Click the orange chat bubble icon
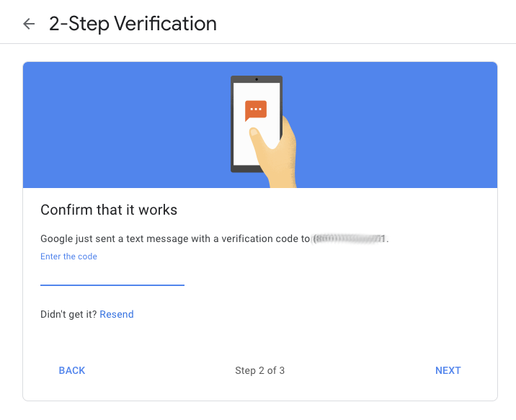The height and width of the screenshot is (420, 516). 256,110
